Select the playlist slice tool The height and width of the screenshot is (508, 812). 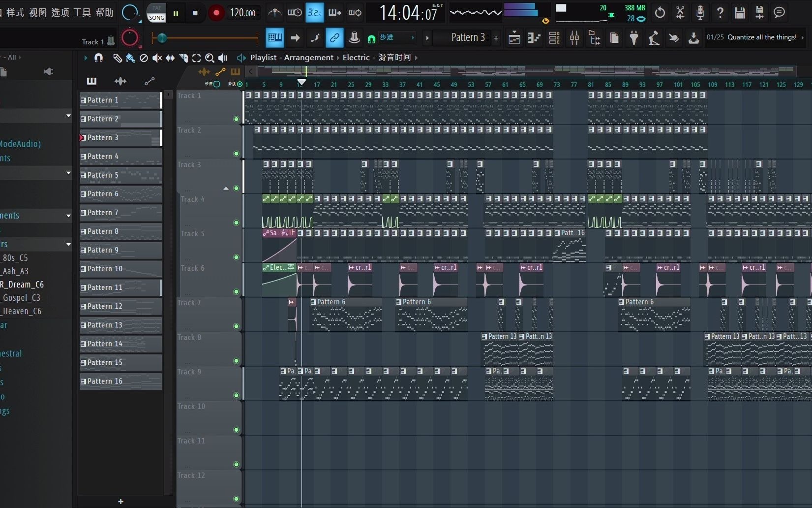pos(183,58)
